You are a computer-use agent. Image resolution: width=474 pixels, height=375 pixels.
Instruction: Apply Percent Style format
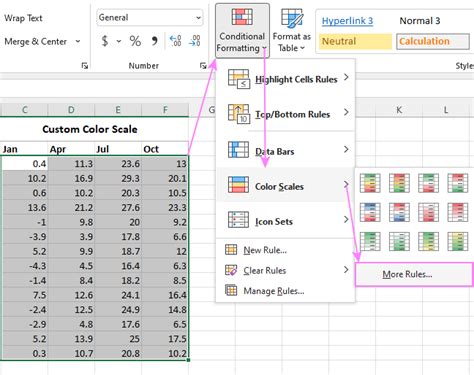[x=135, y=41]
